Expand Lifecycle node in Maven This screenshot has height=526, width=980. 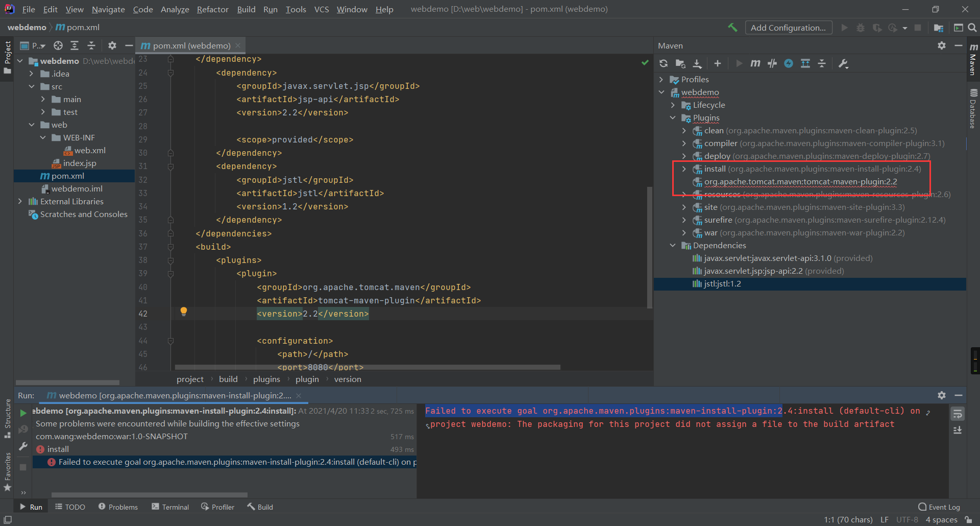coord(673,105)
